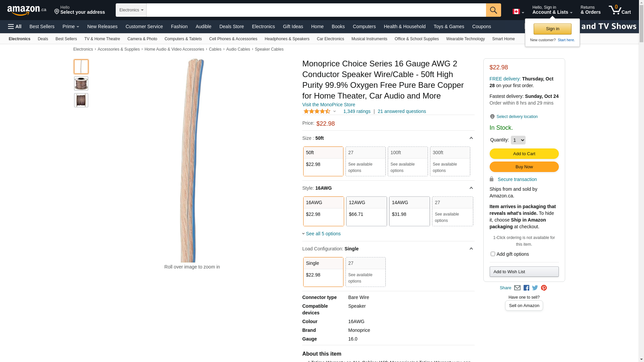Share via email envelope icon

[x=517, y=288]
